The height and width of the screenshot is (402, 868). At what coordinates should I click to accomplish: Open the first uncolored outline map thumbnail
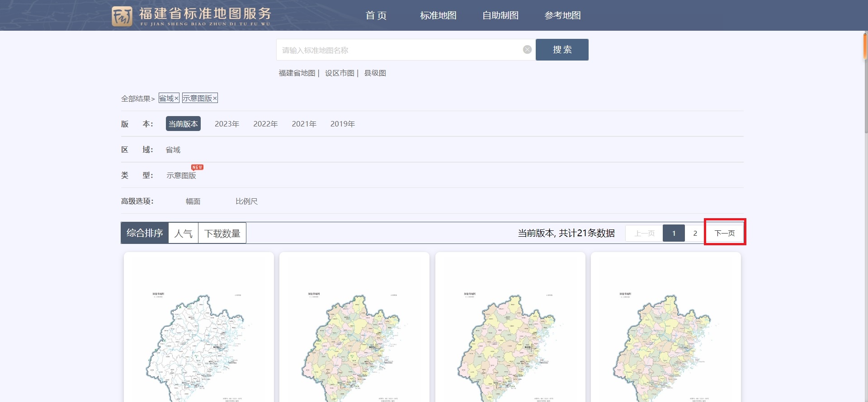coord(199,327)
